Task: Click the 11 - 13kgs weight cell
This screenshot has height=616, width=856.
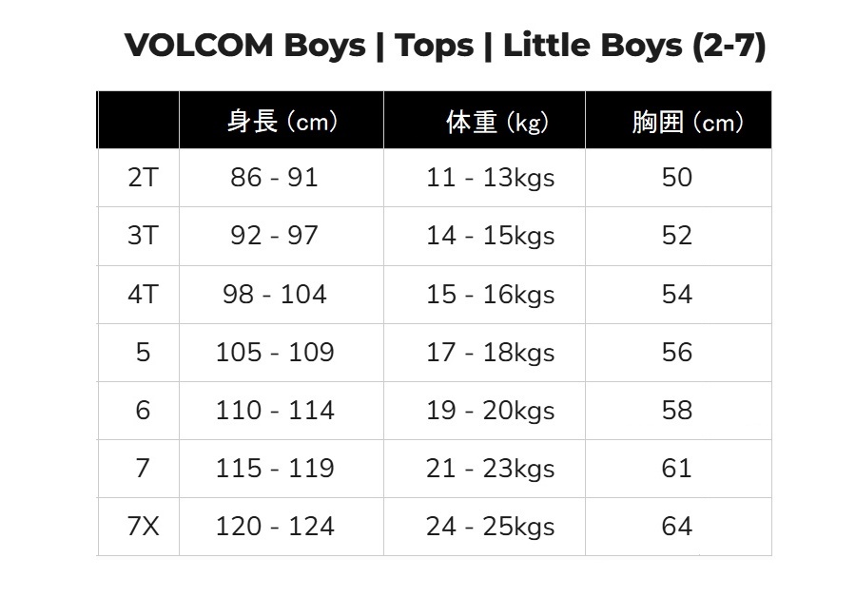Action: point(490,178)
